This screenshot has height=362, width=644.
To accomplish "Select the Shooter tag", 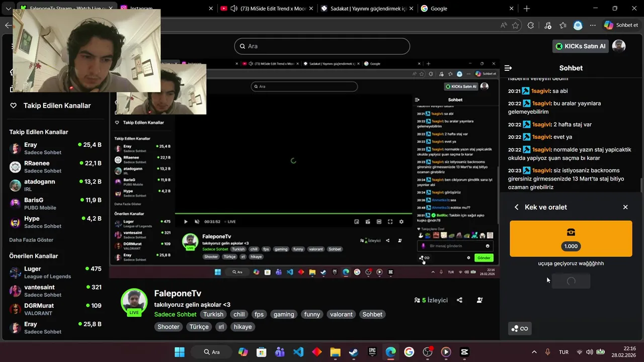I will pyautogui.click(x=169, y=327).
